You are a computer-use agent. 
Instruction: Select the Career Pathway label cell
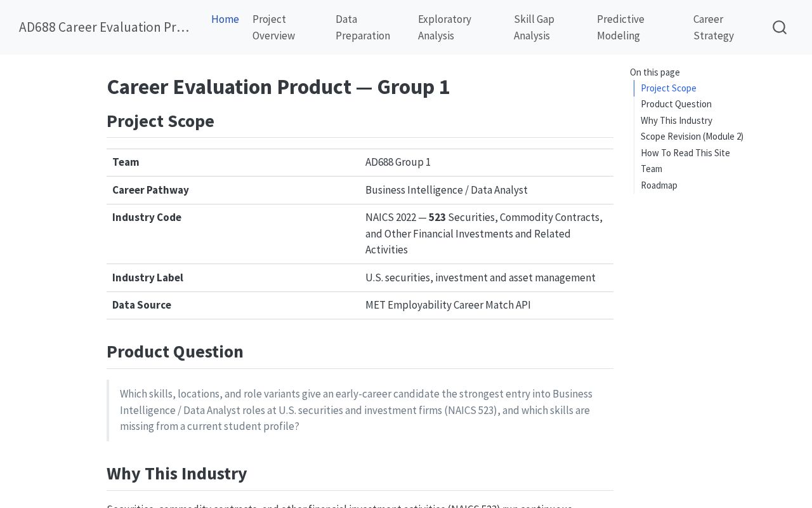coord(233,190)
